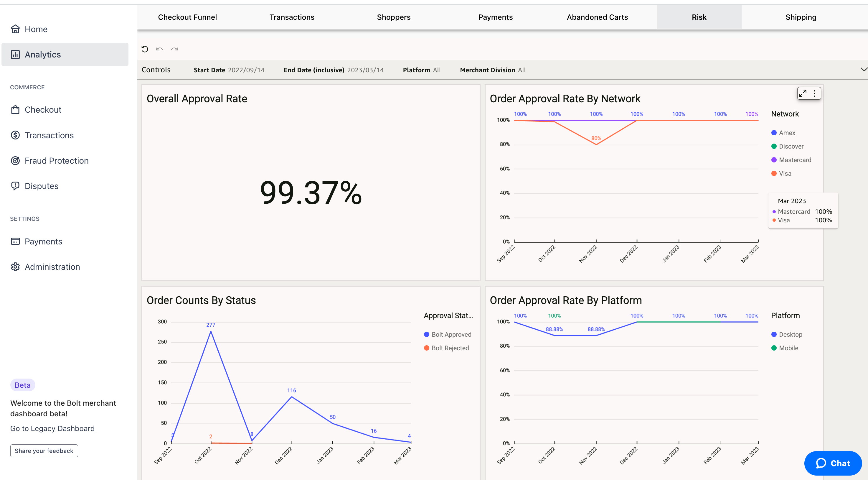Open Home in the sidebar

[x=65, y=29]
